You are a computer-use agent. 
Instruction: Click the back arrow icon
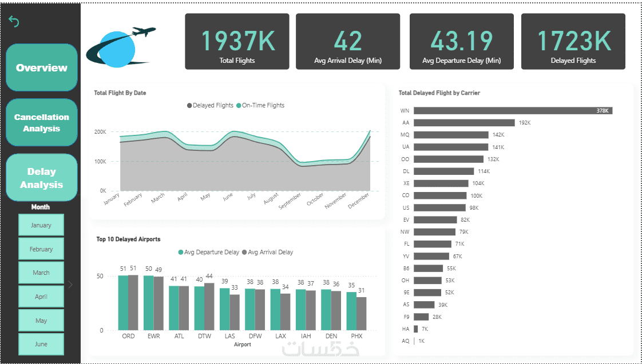point(14,21)
